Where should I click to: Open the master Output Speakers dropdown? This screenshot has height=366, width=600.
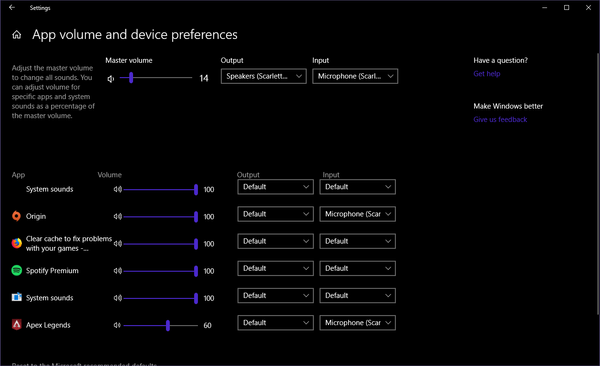click(263, 76)
